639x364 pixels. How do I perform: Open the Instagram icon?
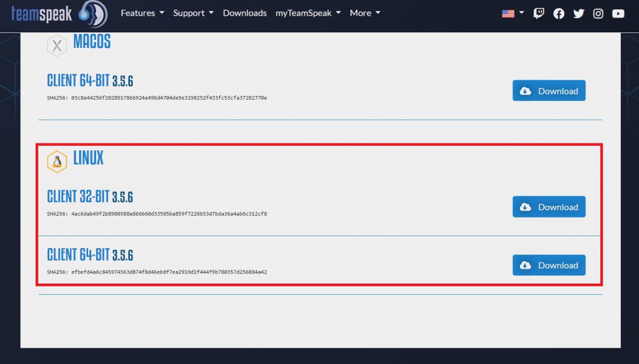click(x=598, y=12)
